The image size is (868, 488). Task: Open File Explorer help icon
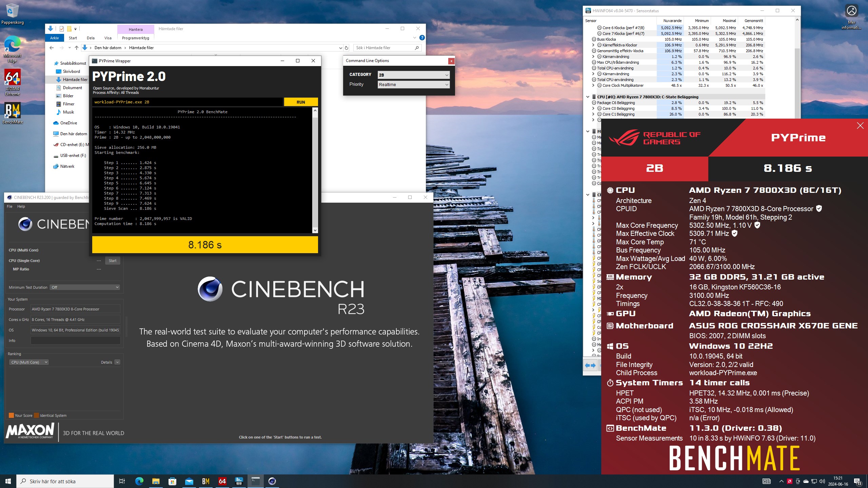(422, 38)
